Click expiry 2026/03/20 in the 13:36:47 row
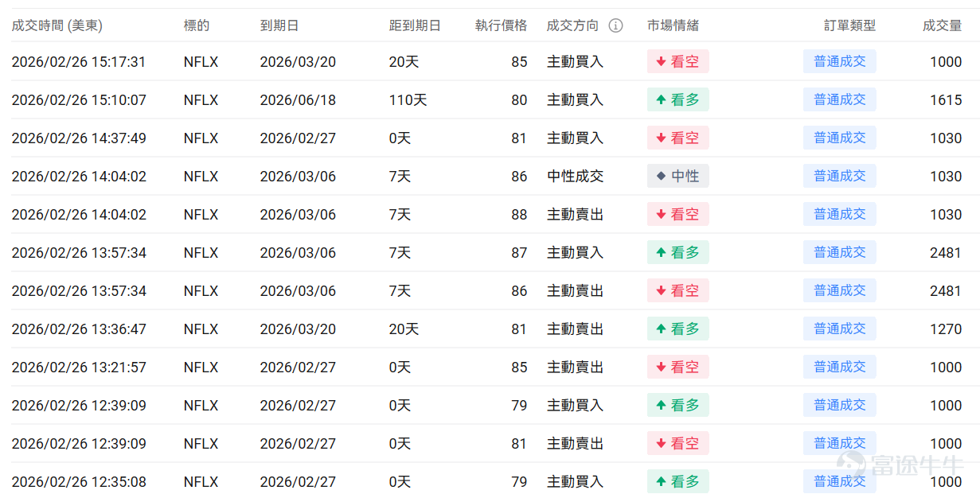Screen dimensions: 980x494 pos(298,329)
